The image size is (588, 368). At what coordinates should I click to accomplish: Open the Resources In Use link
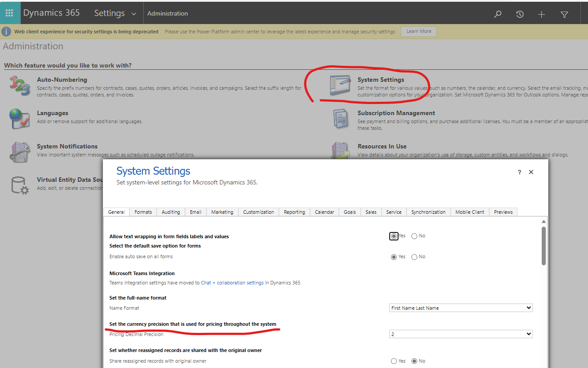382,146
